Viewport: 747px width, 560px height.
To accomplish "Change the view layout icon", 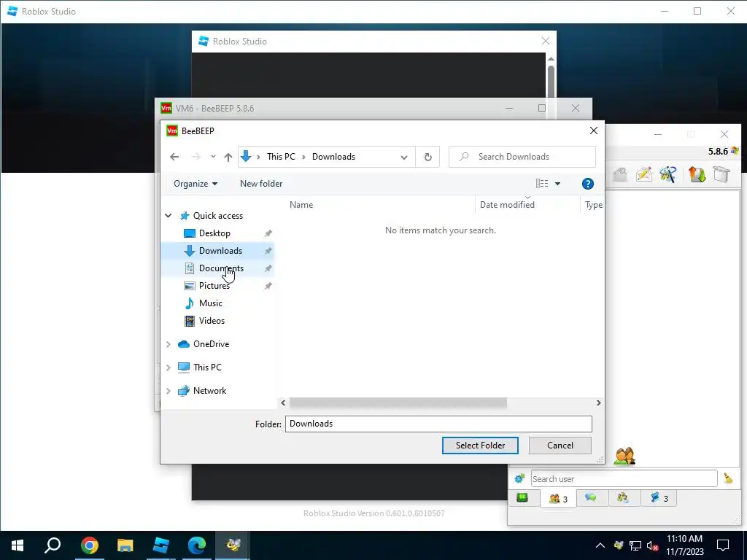I will coord(542,184).
